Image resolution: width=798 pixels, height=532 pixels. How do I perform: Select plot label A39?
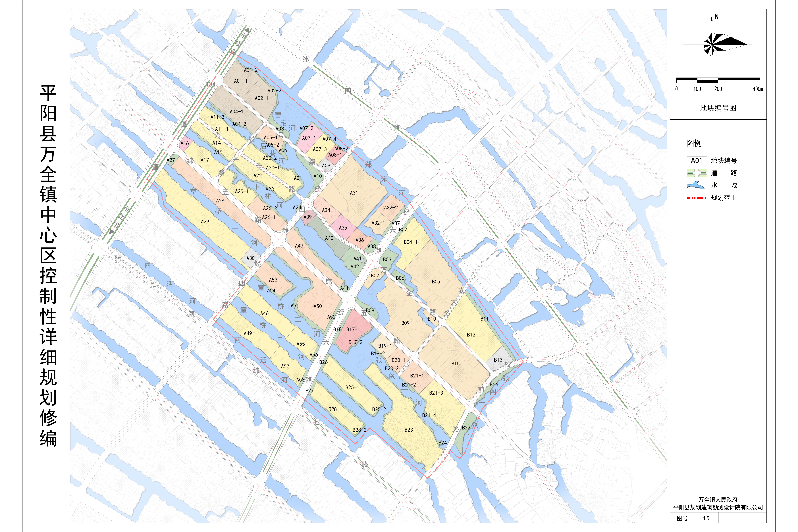point(307,217)
